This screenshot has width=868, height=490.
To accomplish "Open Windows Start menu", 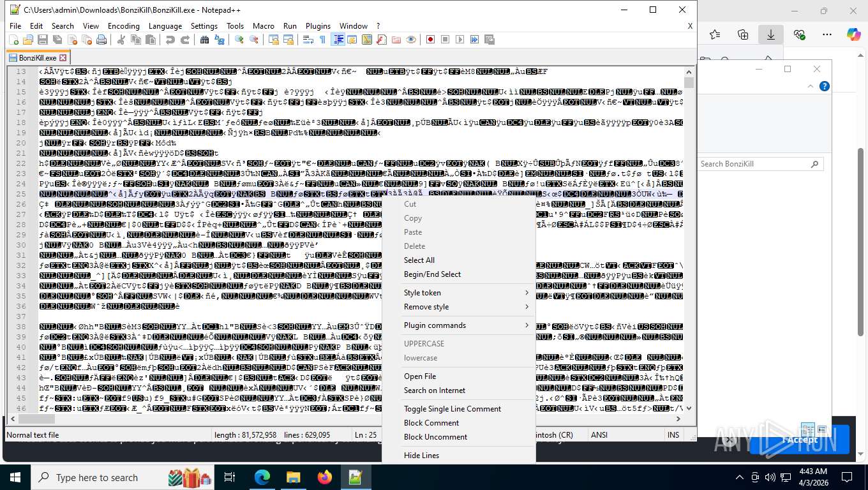I will [15, 477].
